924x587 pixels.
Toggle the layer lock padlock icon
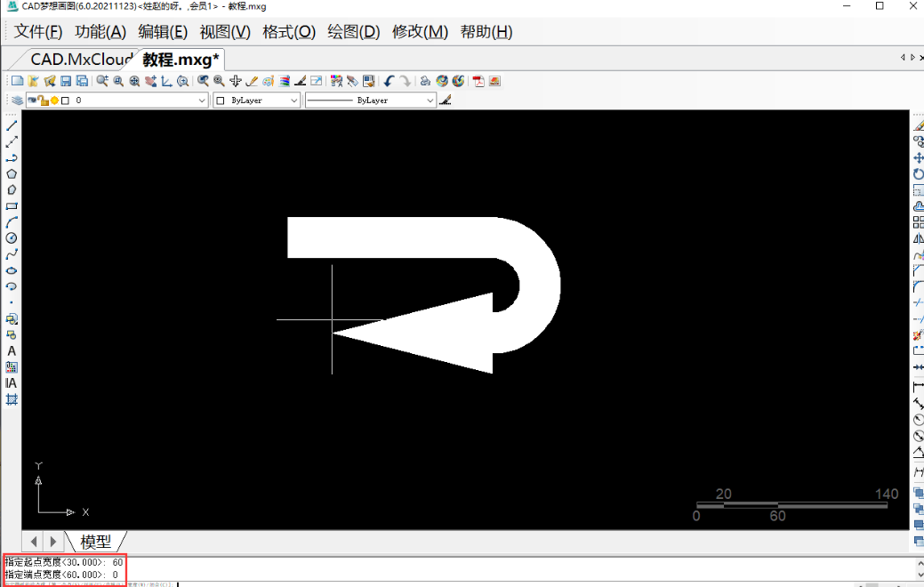43,101
